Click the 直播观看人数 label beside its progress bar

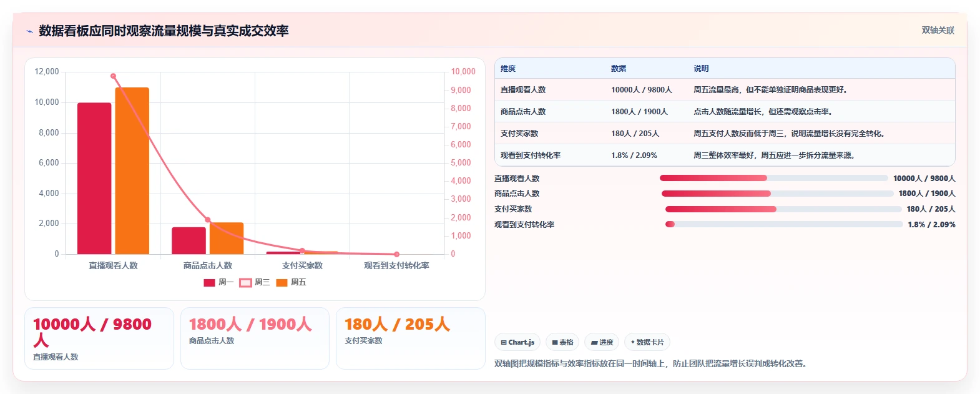coord(517,179)
